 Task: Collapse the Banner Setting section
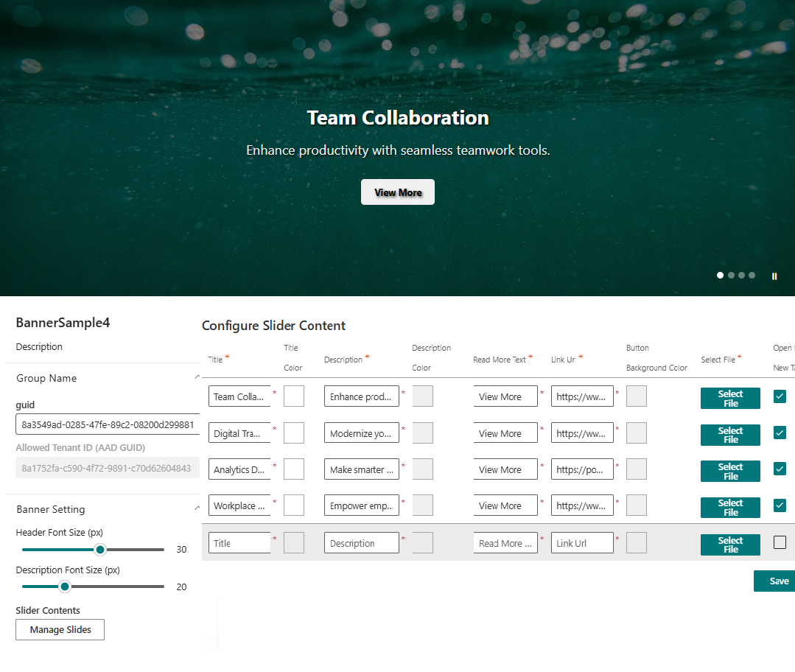pyautogui.click(x=197, y=508)
